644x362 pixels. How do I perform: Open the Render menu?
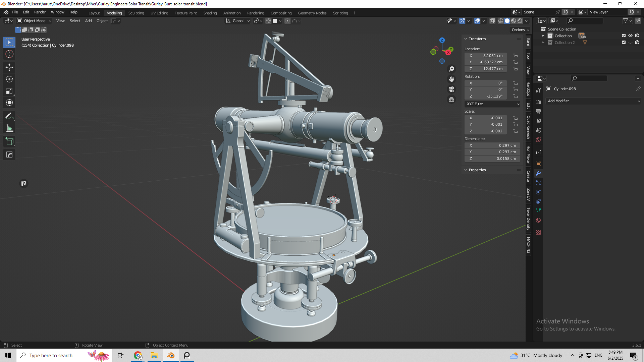pyautogui.click(x=40, y=12)
